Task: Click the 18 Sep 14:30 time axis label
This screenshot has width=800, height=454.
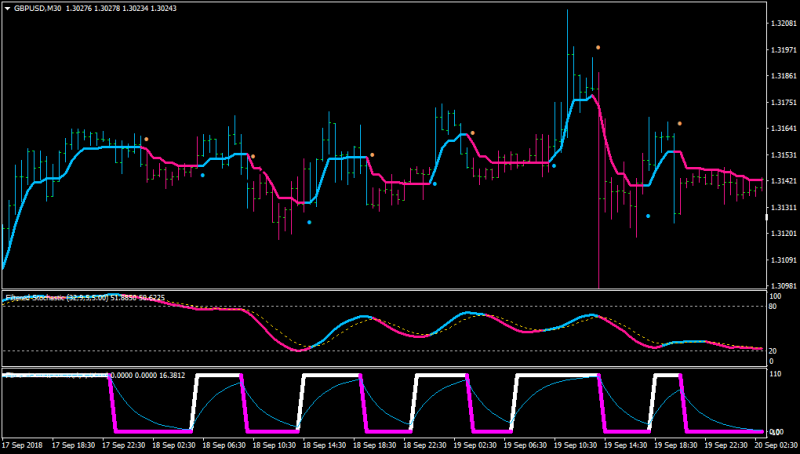Action: click(x=324, y=445)
